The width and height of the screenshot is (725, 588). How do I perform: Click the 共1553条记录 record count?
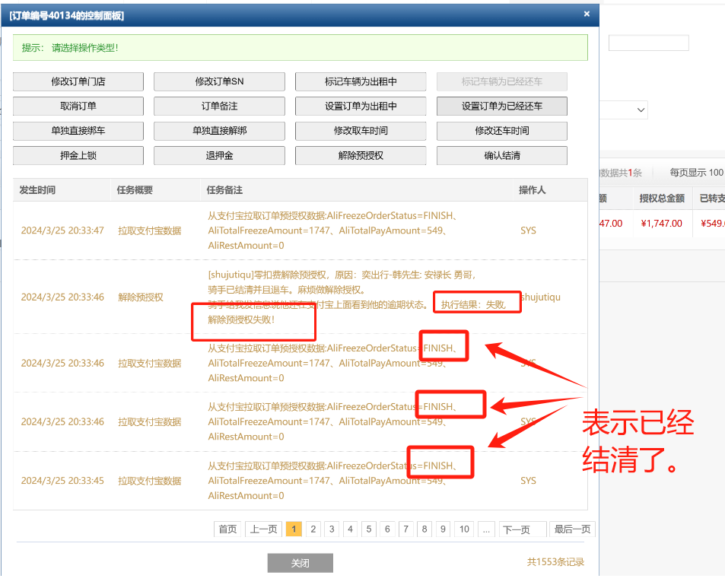(555, 561)
